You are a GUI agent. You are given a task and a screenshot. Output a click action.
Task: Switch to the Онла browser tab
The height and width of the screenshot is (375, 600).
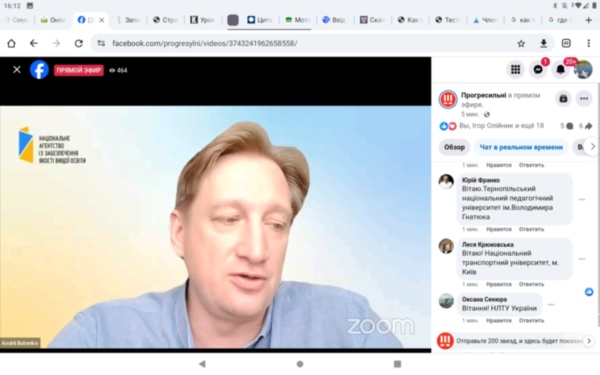pyautogui.click(x=53, y=20)
